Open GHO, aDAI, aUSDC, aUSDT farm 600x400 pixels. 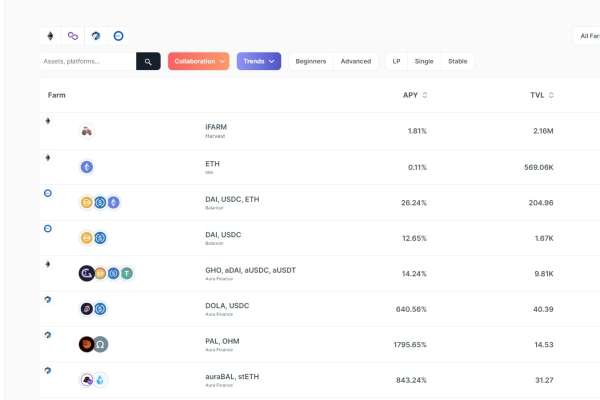point(320,273)
